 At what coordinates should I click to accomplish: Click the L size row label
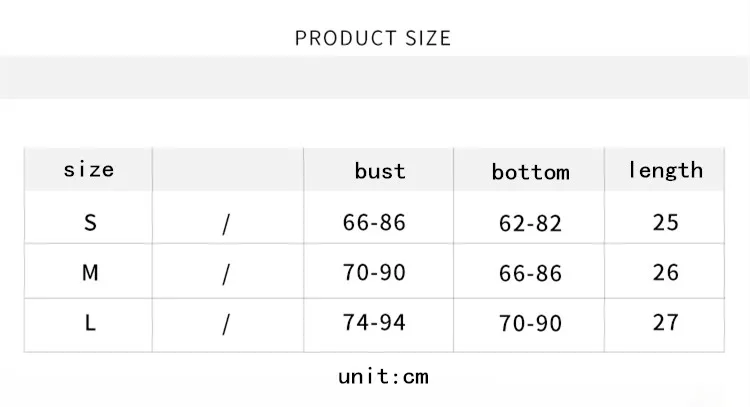pos(90,323)
